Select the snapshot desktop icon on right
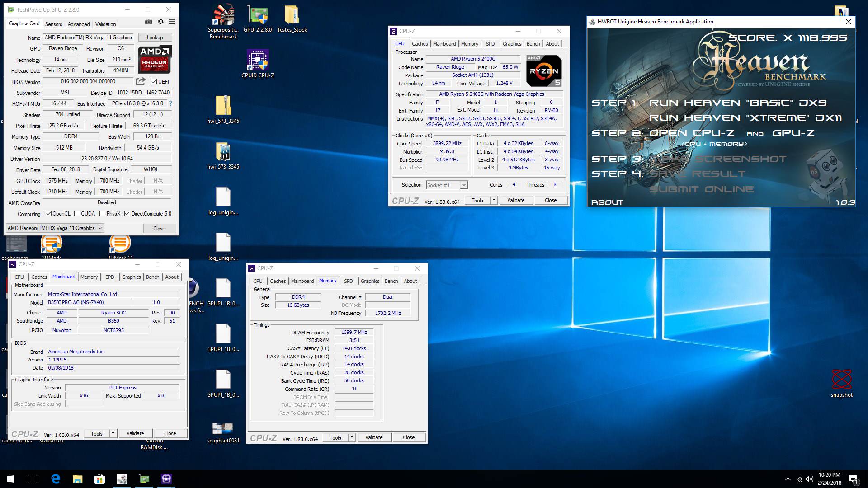 pyautogui.click(x=842, y=383)
